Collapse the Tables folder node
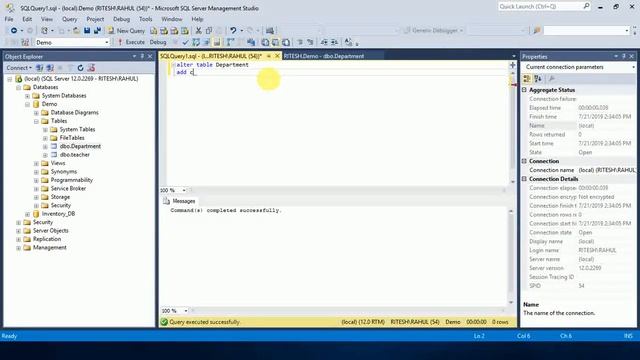 (36, 121)
